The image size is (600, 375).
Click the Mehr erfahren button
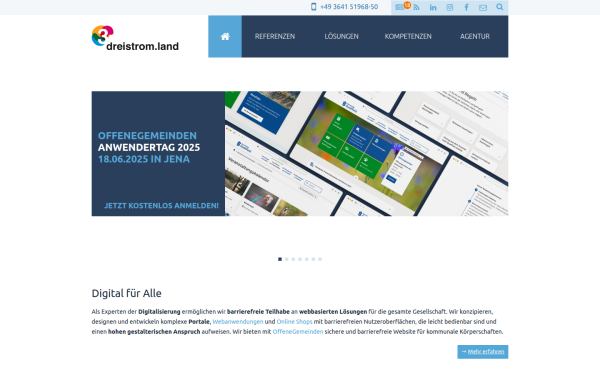coord(483,352)
